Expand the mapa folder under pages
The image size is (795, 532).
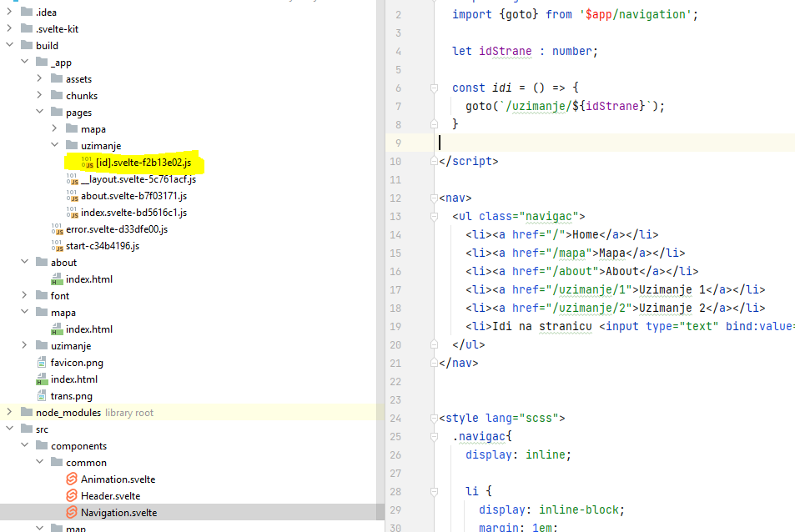pos(53,128)
